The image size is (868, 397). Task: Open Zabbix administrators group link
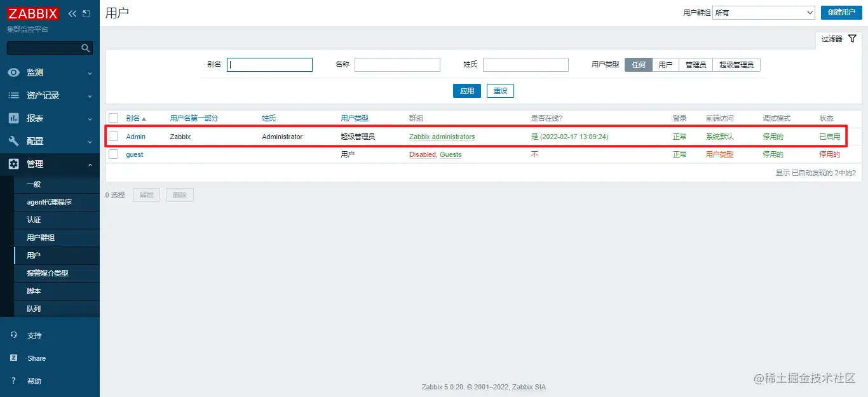click(x=442, y=137)
